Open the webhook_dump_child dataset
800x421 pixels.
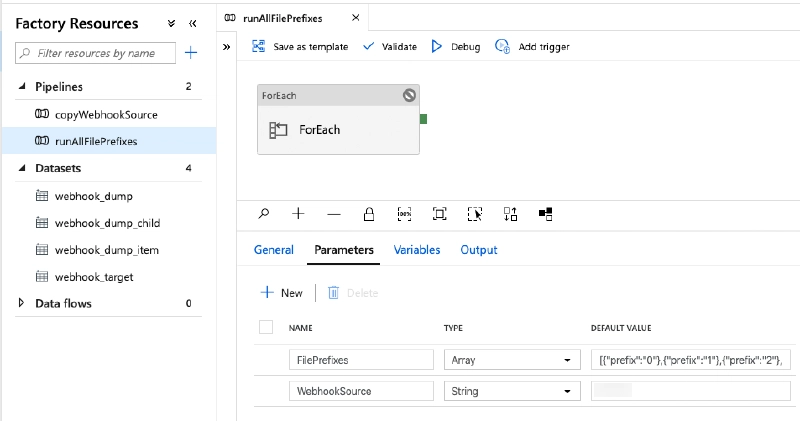tap(108, 223)
